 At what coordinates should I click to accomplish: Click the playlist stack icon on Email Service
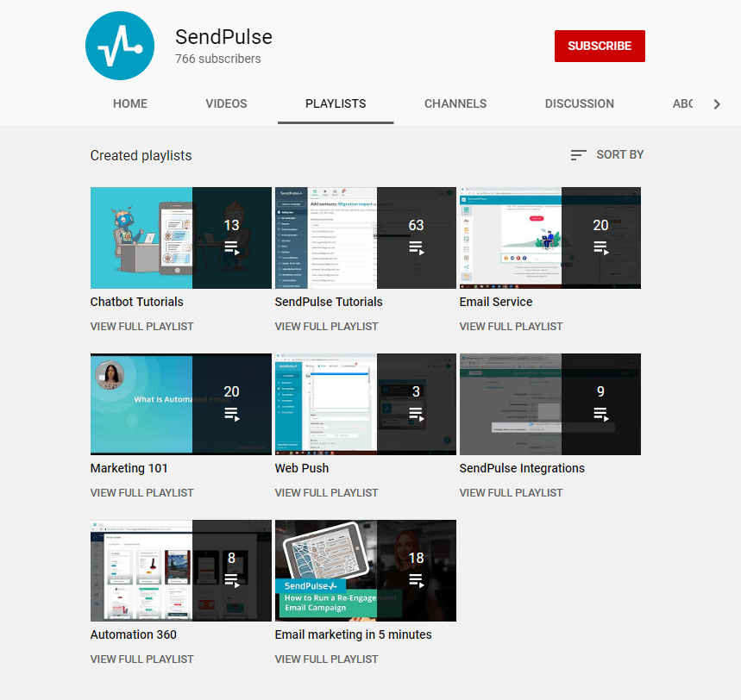pyautogui.click(x=600, y=248)
